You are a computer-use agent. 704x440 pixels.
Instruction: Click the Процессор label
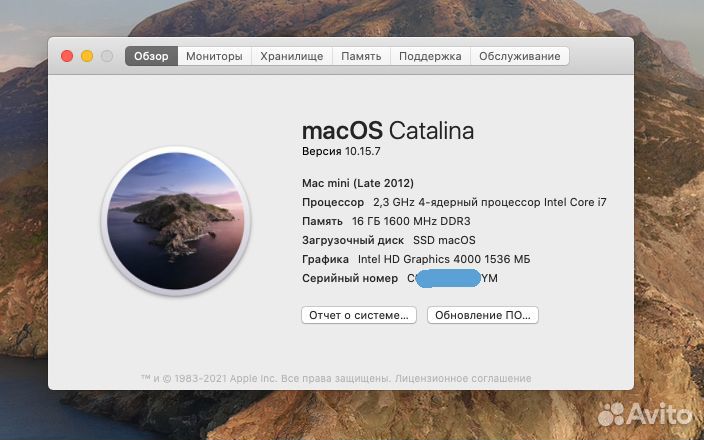pyautogui.click(x=333, y=202)
